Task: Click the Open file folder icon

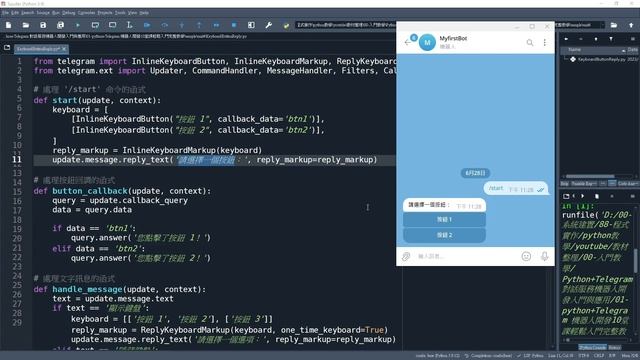Action: [26, 25]
